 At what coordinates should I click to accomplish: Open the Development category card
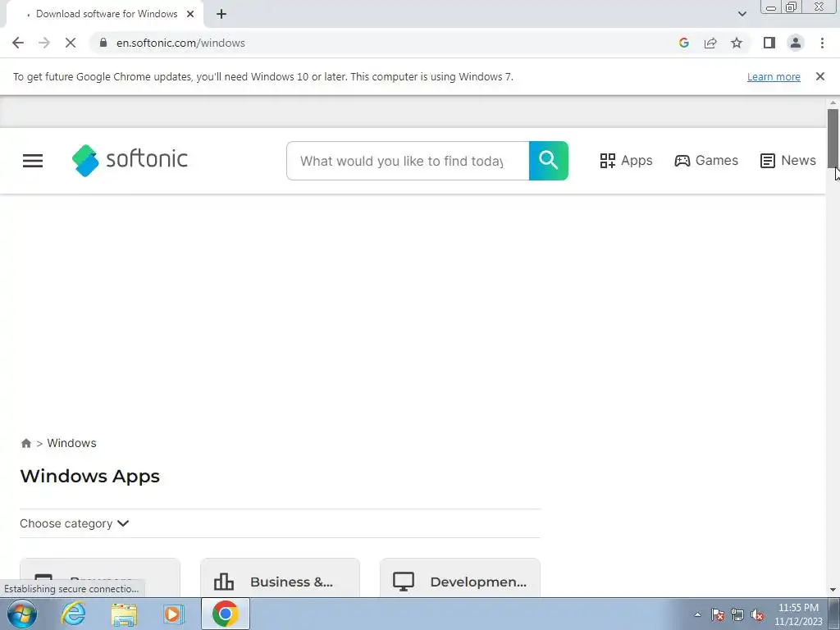[459, 577]
